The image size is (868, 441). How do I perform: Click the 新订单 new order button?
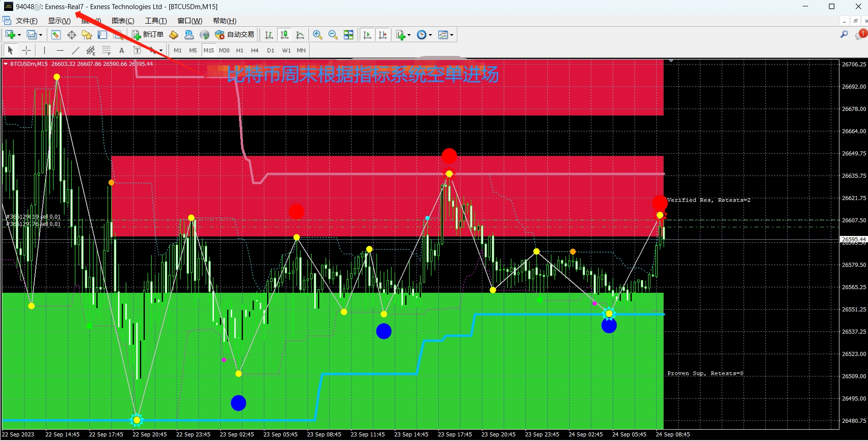pos(148,35)
